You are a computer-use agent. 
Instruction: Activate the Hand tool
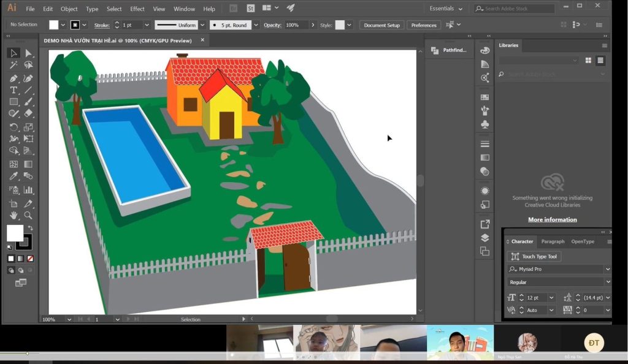pyautogui.click(x=13, y=216)
